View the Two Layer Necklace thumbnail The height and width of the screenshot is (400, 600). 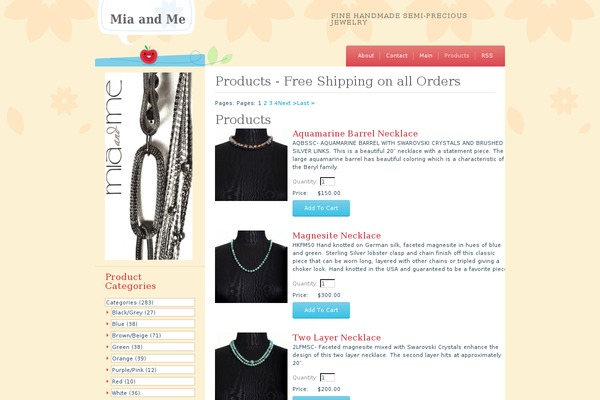tap(251, 366)
